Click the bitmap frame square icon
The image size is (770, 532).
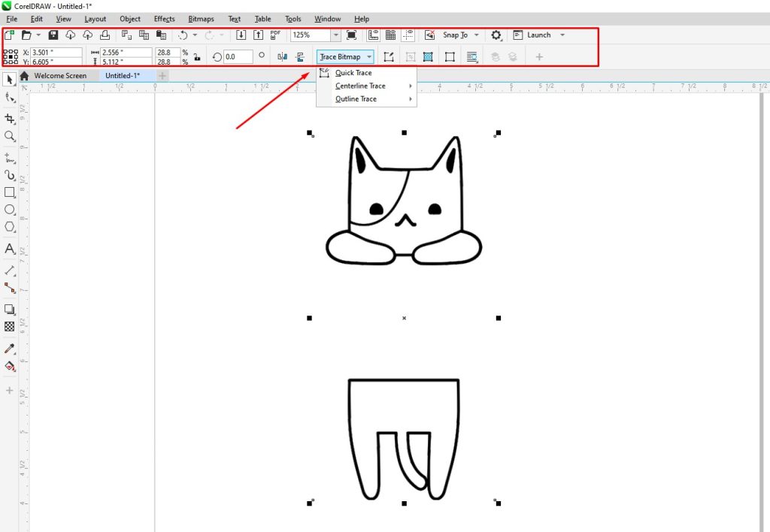(x=450, y=57)
